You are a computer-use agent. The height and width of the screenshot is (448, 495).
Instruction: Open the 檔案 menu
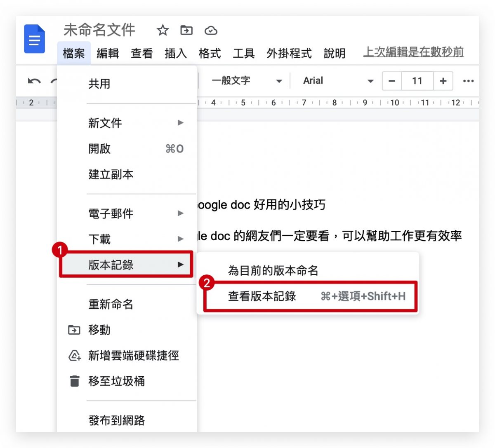coord(74,53)
